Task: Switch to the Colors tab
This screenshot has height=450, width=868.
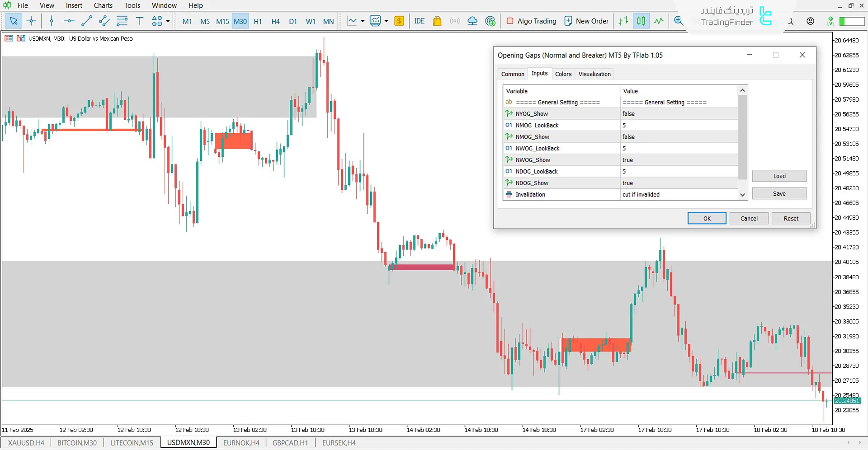Action: tap(563, 74)
